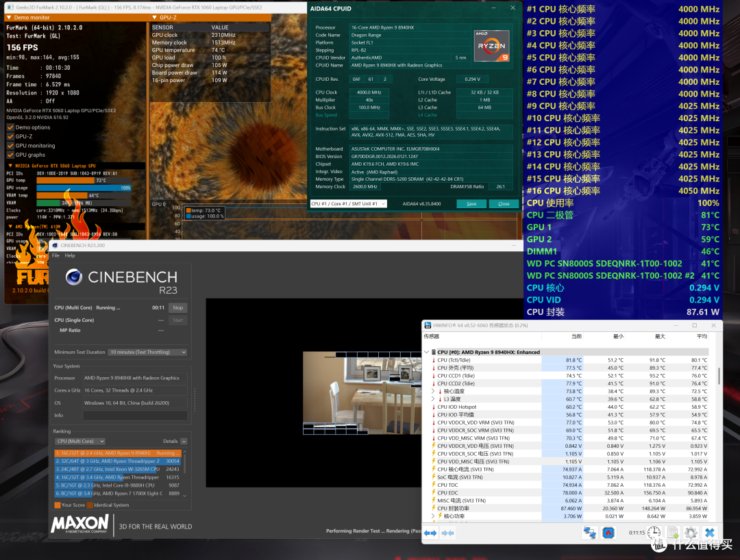The height and width of the screenshot is (560, 740).
Task: Click HWiNFO clock reset timer icon
Action: coord(654,533)
